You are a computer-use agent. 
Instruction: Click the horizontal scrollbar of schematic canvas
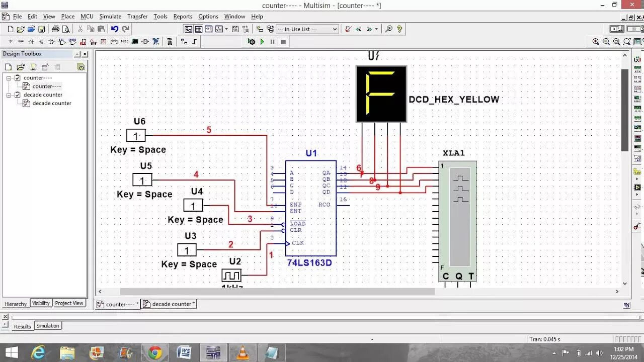coord(277,292)
